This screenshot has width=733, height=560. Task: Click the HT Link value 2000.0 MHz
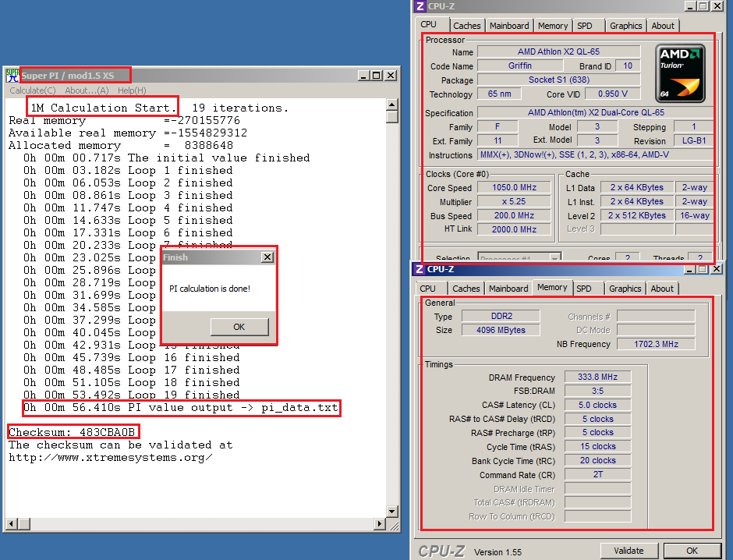(514, 229)
